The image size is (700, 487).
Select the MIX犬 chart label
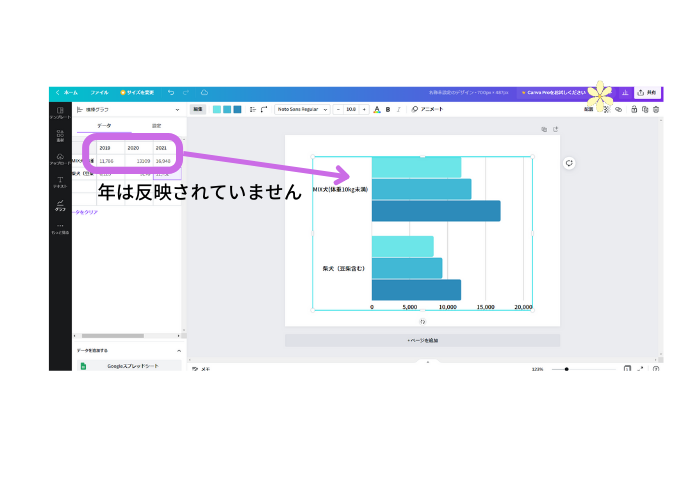(x=340, y=190)
